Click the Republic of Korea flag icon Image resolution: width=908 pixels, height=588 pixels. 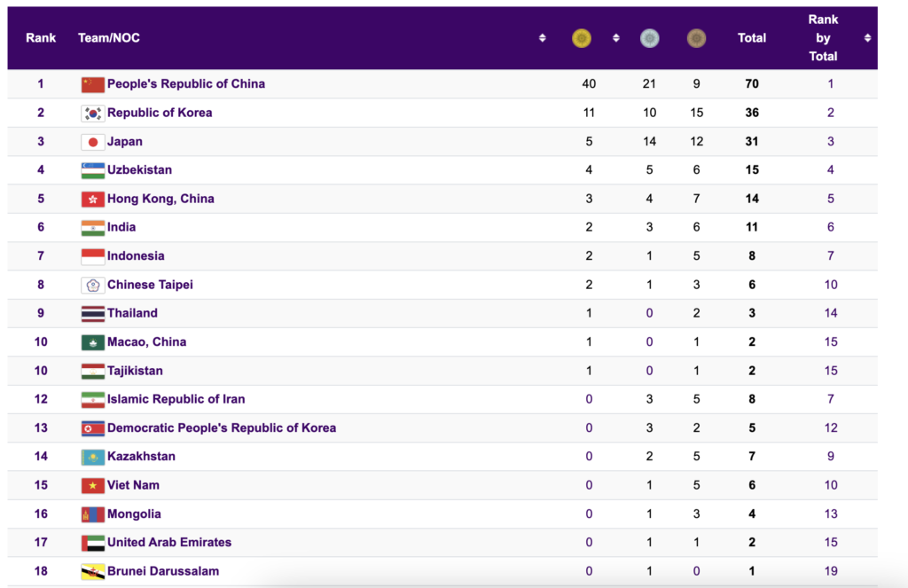[x=92, y=113]
